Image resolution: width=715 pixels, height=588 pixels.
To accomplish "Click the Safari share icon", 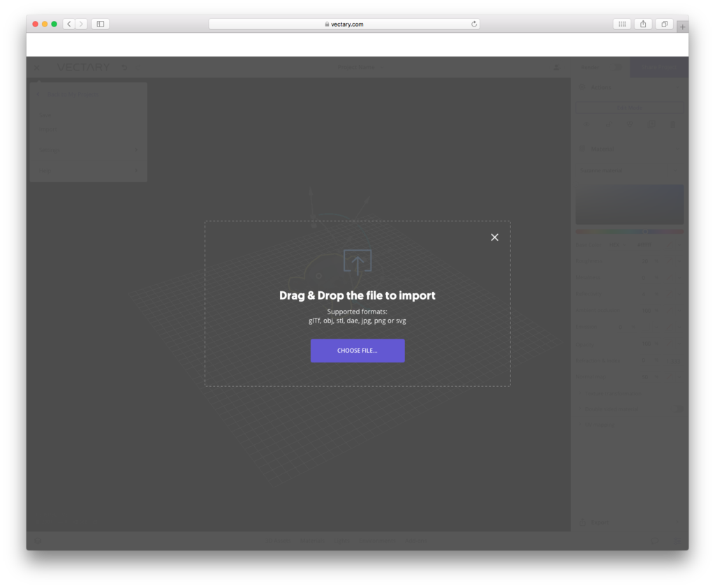I will click(x=643, y=24).
